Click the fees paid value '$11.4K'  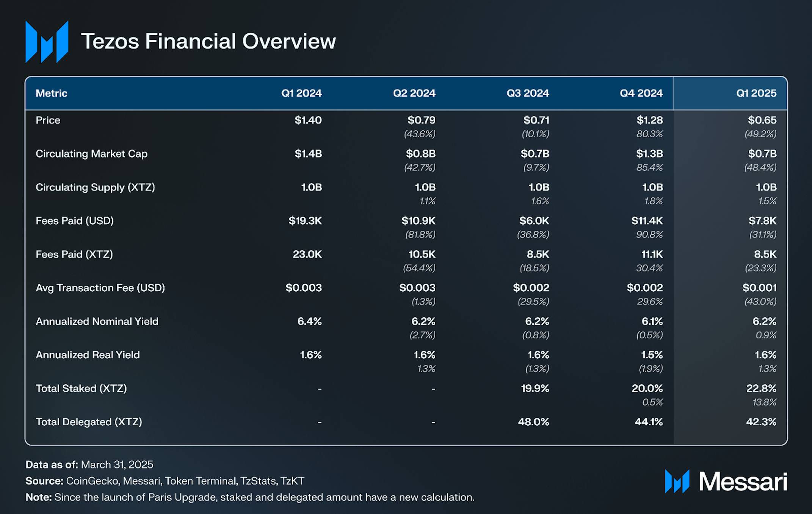pos(647,221)
